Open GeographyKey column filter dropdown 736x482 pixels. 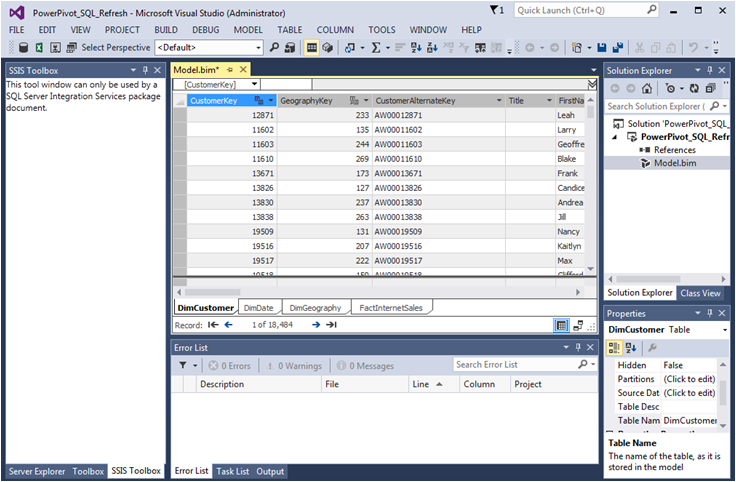[366, 100]
